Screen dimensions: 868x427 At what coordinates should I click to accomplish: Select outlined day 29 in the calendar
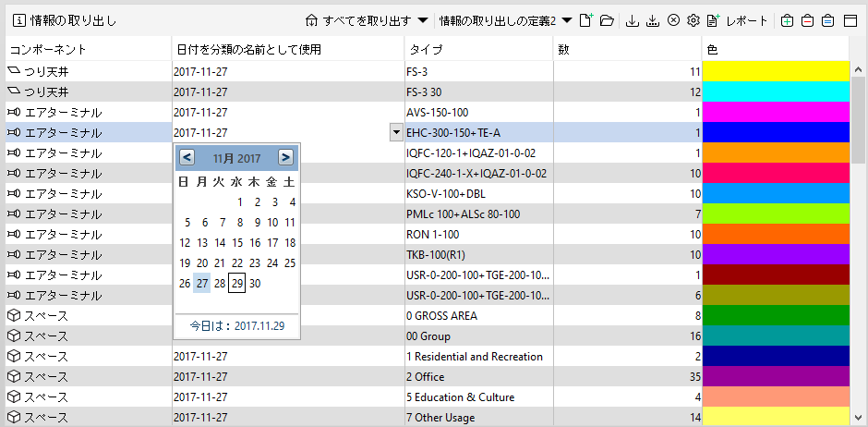[x=237, y=284]
